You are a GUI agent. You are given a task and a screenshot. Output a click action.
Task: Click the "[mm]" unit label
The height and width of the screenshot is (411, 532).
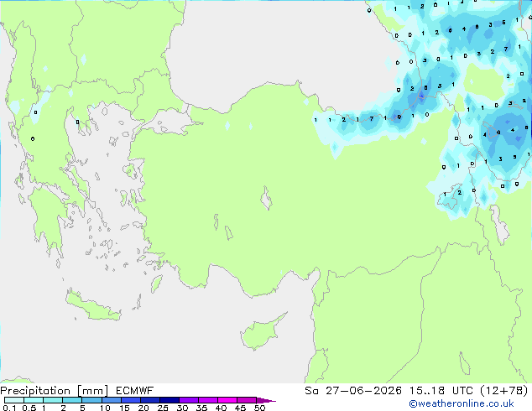tap(93, 391)
